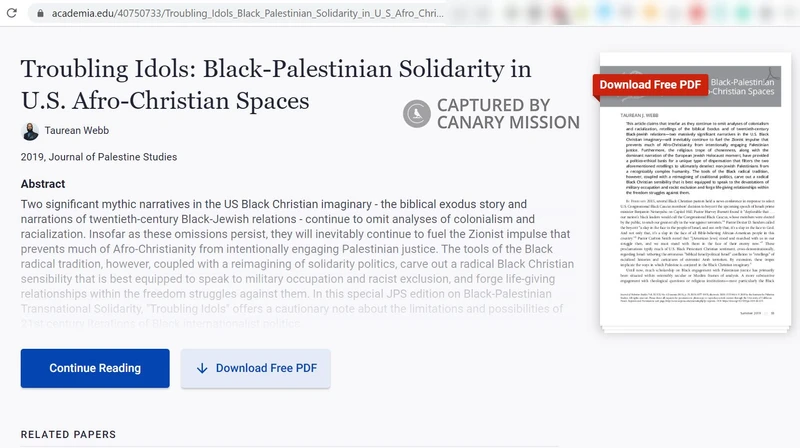Screen dimensions: 800x448
Task: Open Taurean Webb's profile avatar
Action: [x=30, y=131]
